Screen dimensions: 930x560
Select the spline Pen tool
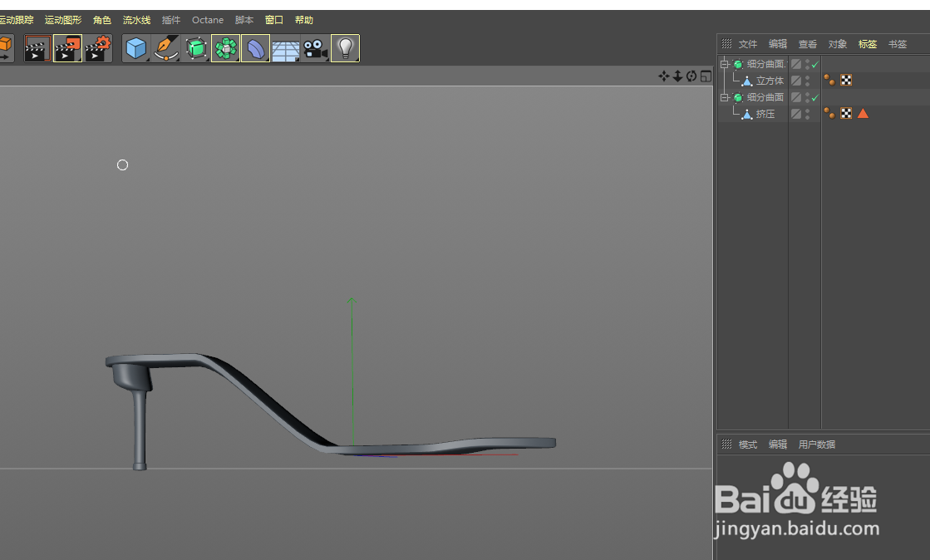[x=166, y=48]
